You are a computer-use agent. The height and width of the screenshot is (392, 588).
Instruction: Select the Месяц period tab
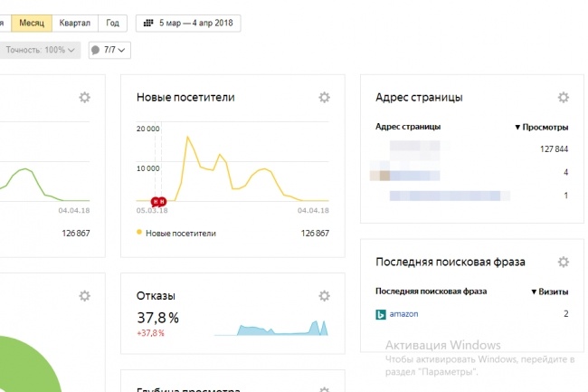point(32,24)
